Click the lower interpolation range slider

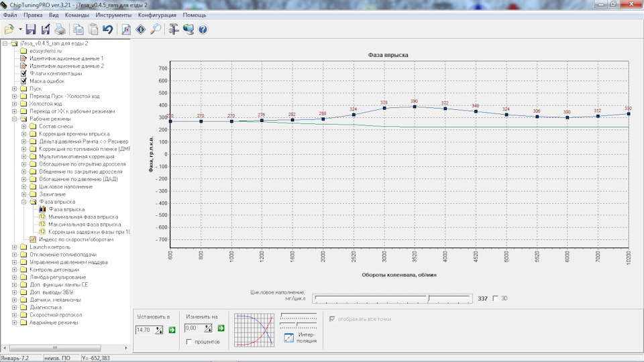click(x=299, y=326)
